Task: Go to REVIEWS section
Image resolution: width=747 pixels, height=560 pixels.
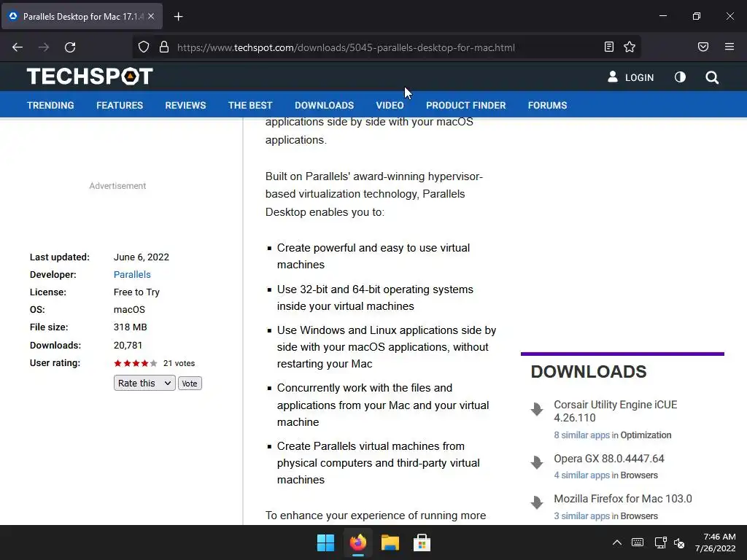Action: point(185,105)
